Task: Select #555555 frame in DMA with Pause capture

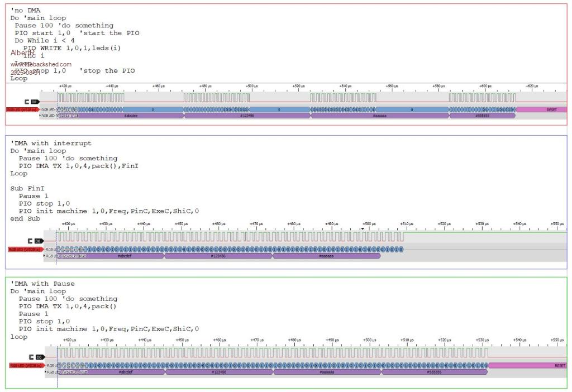Action: pyautogui.click(x=434, y=371)
